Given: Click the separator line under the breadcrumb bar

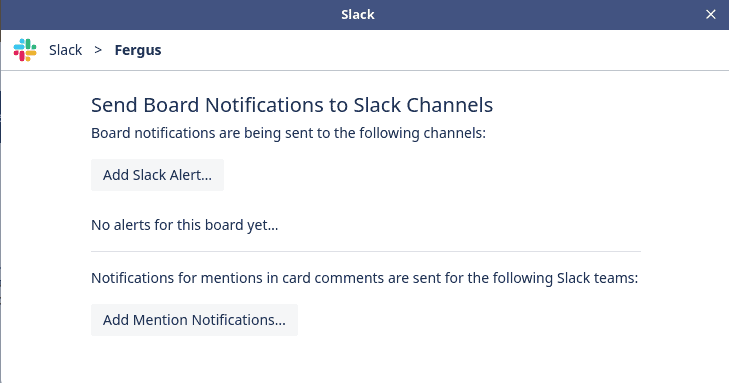Looking at the screenshot, I should click(x=365, y=70).
